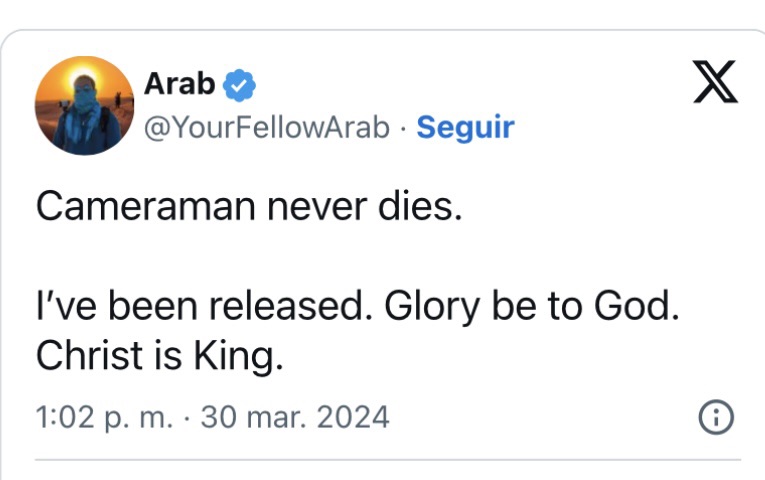Click the date 30 mar. 2024
Viewport: 765px width, 480px height.
295,416
